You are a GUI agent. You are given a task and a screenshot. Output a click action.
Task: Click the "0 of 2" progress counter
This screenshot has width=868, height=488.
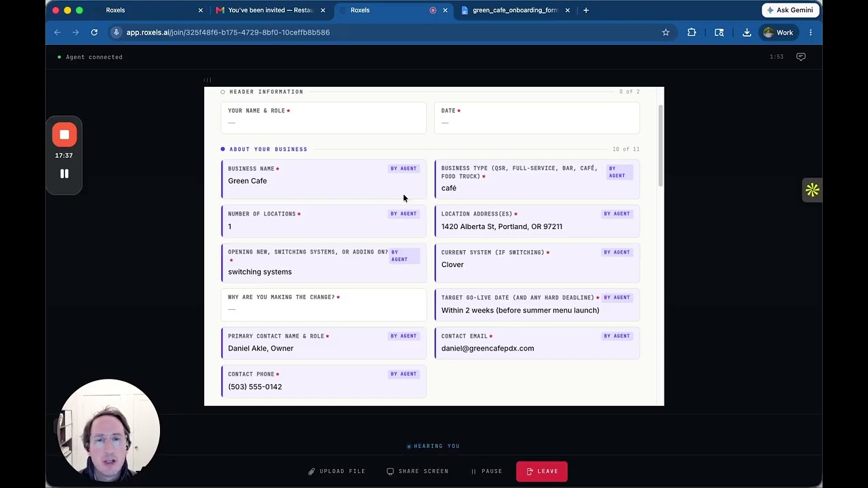click(x=629, y=91)
